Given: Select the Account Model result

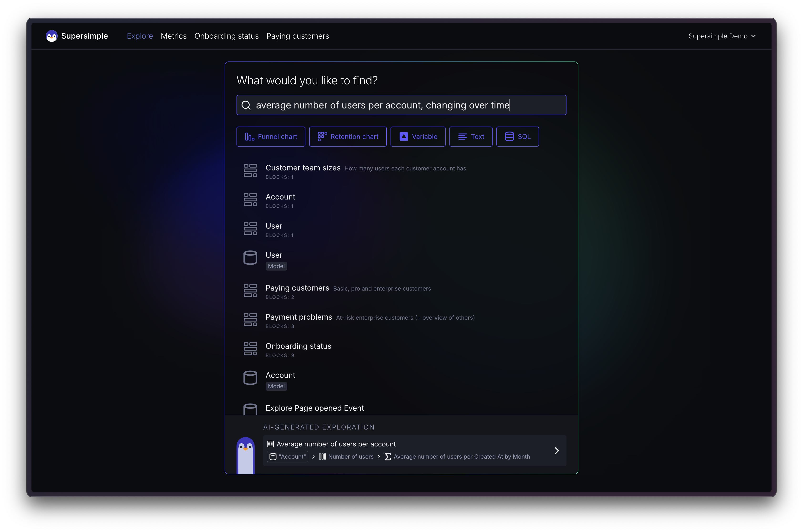Looking at the screenshot, I should 280,375.
